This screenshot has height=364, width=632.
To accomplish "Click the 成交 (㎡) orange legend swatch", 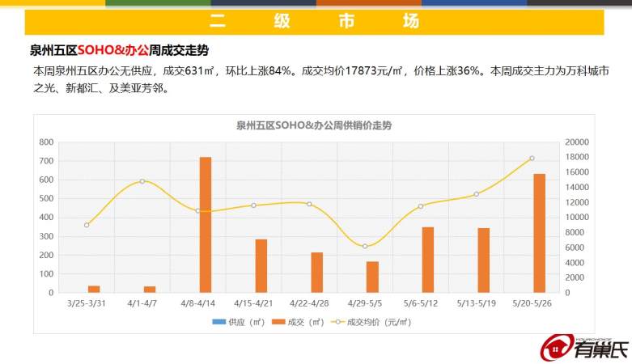I will 278,322.
